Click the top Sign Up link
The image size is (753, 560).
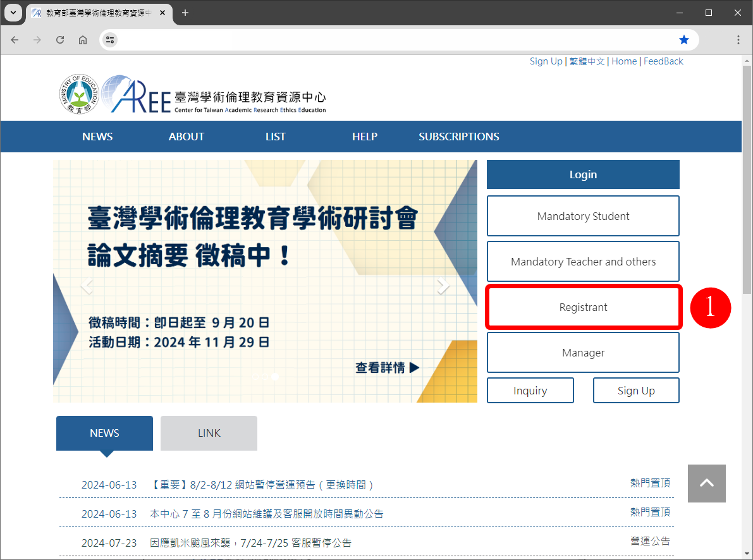(546, 61)
